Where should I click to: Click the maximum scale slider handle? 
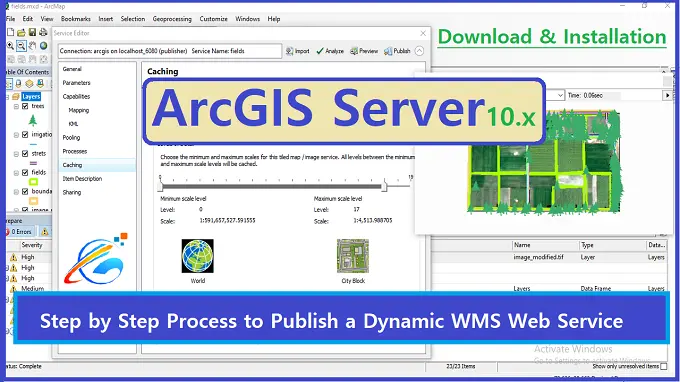click(384, 186)
